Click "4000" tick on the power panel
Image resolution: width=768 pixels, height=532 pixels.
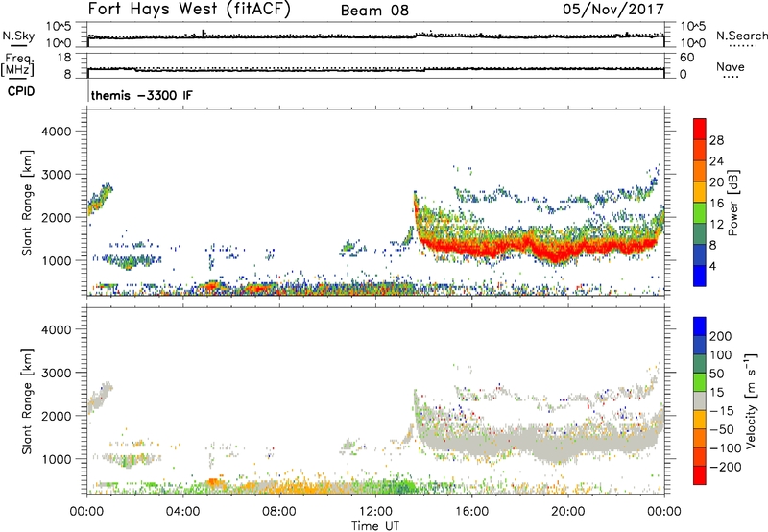tap(57, 132)
